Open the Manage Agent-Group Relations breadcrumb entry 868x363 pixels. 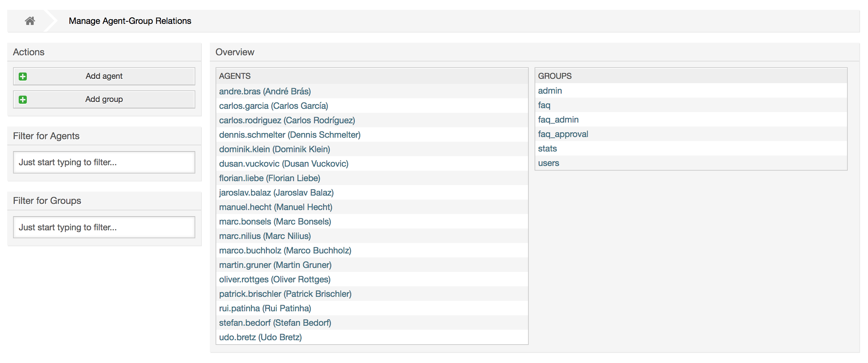click(x=130, y=21)
